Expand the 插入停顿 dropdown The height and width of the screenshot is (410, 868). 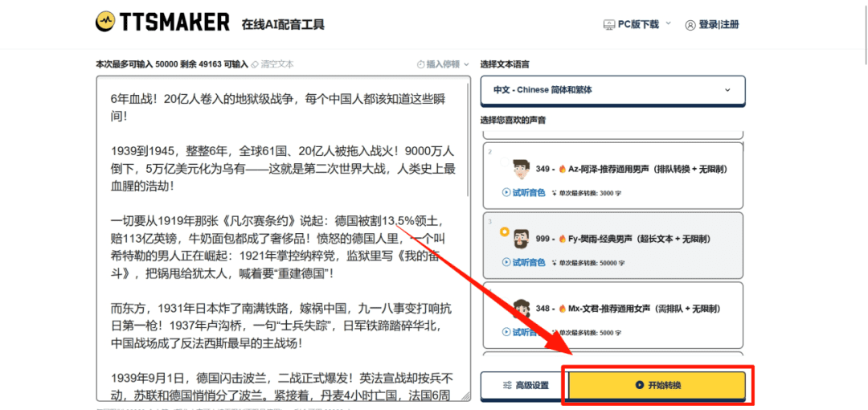[x=444, y=64]
